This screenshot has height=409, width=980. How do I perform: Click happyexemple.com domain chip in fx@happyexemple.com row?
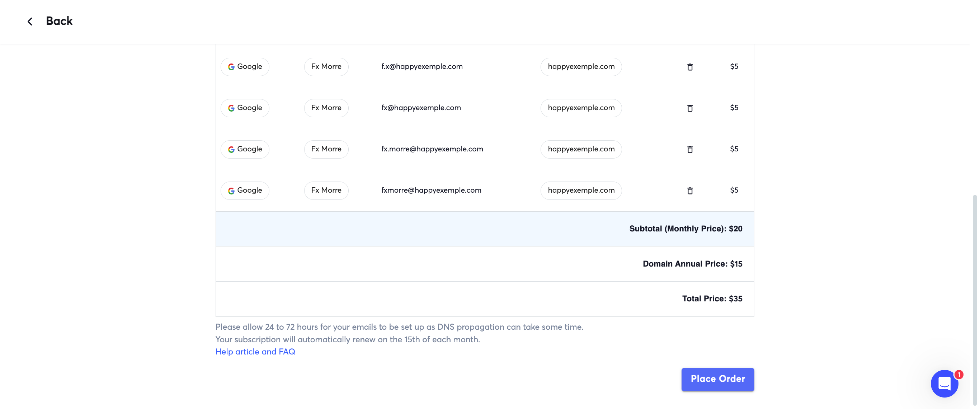tap(581, 108)
